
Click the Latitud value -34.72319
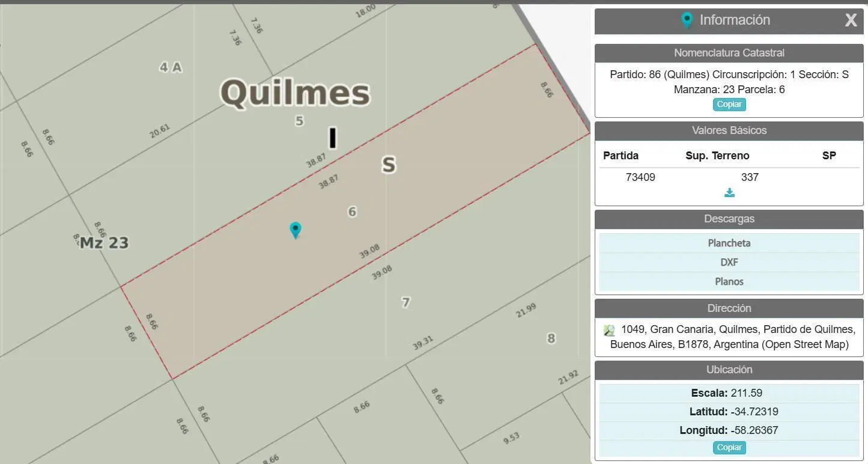click(x=754, y=412)
